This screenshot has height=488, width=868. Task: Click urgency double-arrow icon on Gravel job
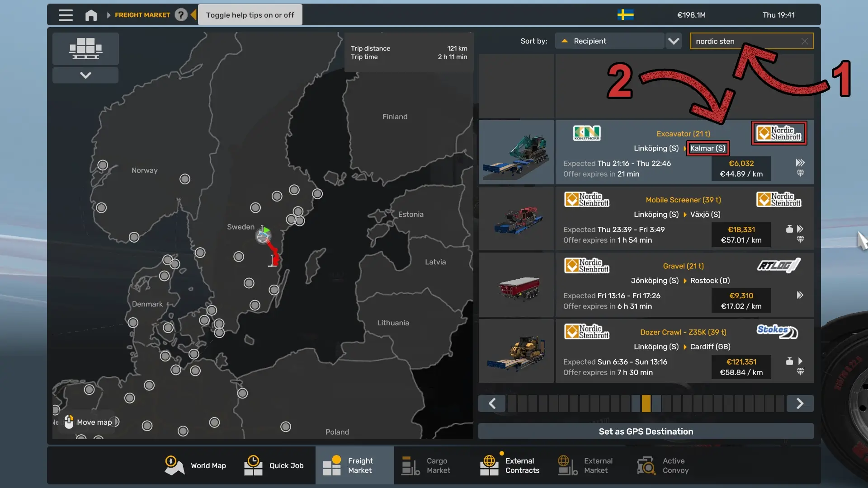pos(800,295)
